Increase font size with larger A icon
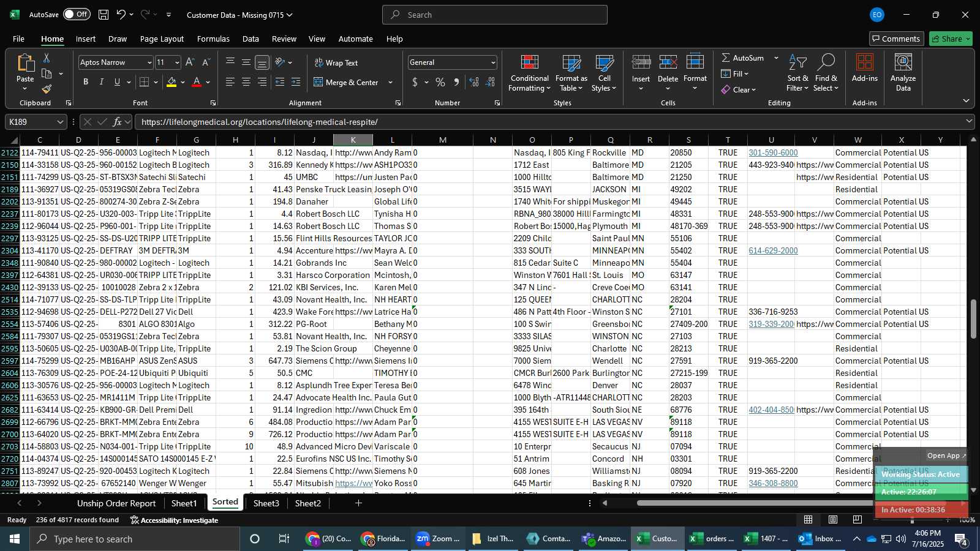The image size is (980, 551). pyautogui.click(x=190, y=62)
